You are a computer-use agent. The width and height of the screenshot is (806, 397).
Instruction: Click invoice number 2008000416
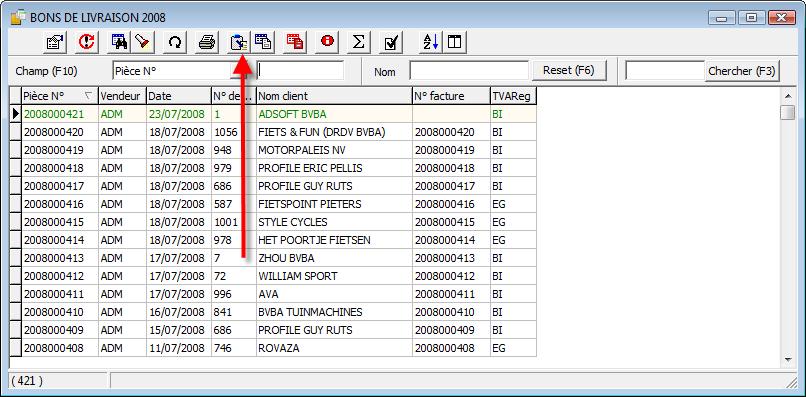point(445,204)
